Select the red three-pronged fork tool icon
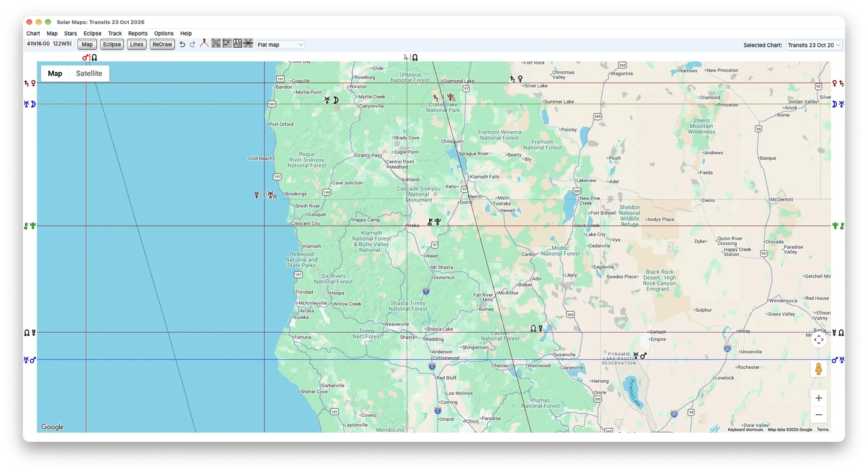This screenshot has width=868, height=472. [x=204, y=43]
